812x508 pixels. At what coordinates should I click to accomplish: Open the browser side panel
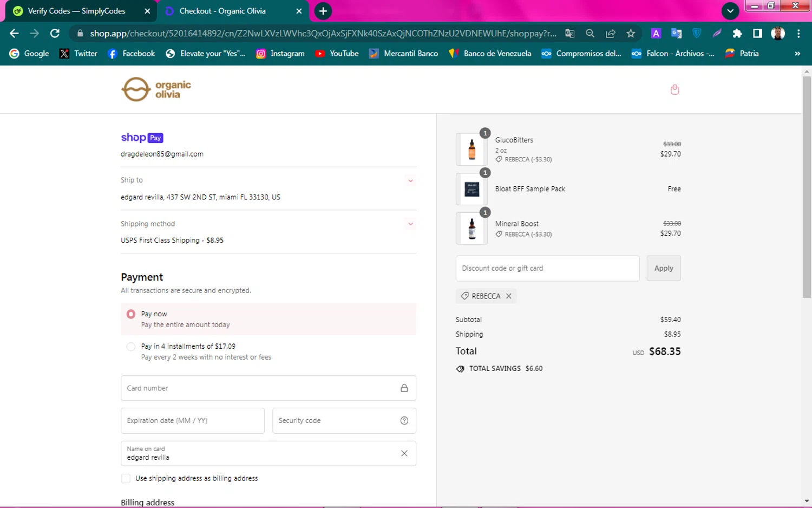tap(757, 34)
